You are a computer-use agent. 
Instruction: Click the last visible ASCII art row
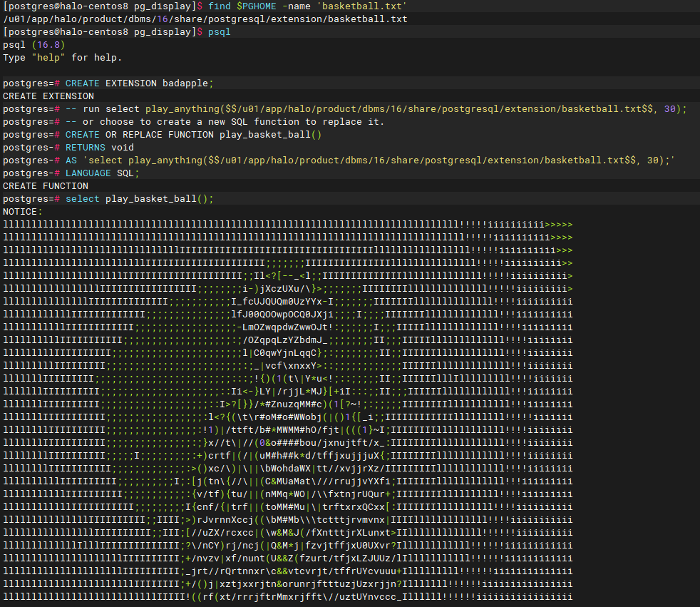[287, 597]
